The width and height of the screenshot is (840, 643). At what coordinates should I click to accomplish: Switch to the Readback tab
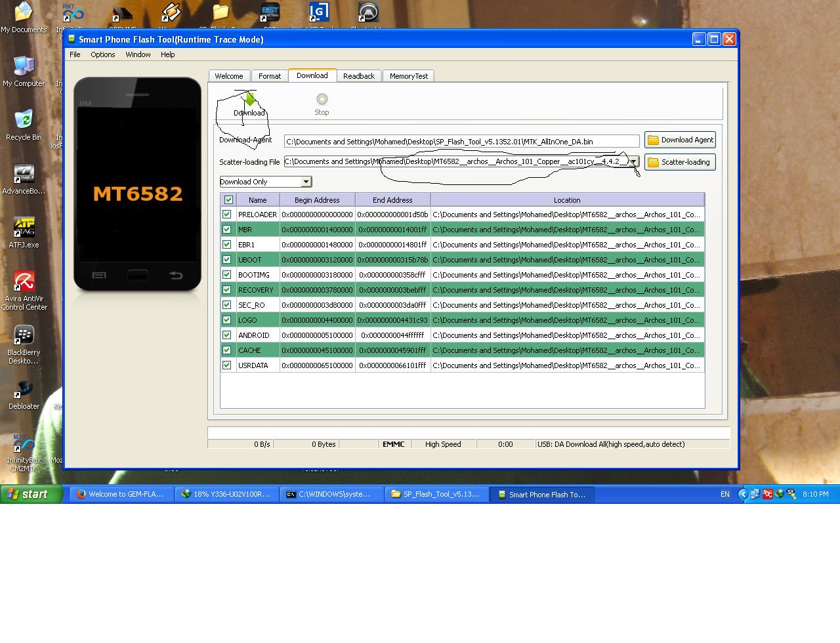point(359,76)
